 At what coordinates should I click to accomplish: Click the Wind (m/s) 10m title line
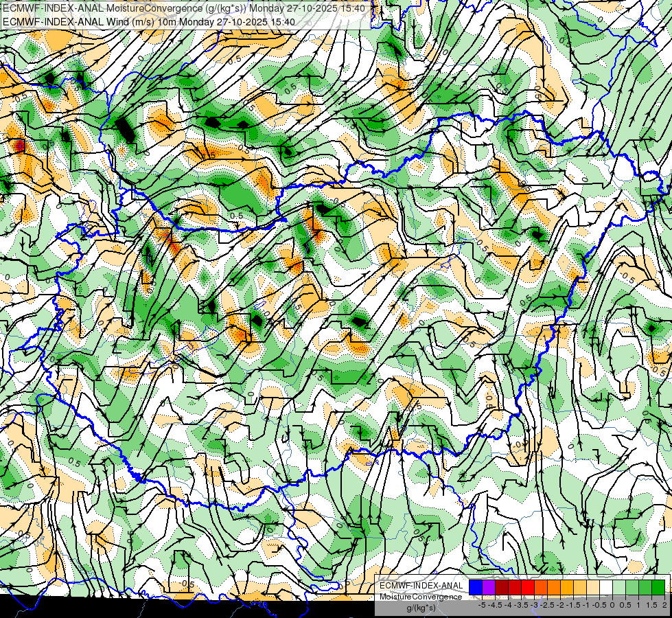pos(149,21)
